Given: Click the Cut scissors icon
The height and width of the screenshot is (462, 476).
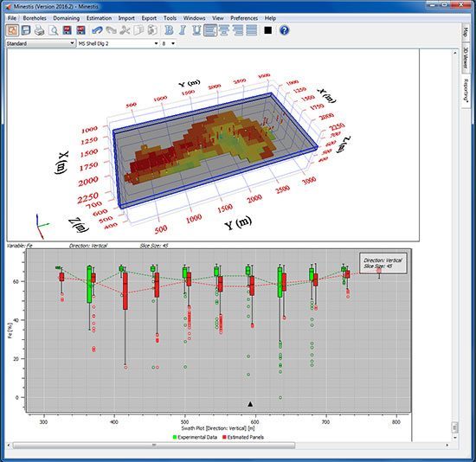Looking at the screenshot, I should point(125,30).
